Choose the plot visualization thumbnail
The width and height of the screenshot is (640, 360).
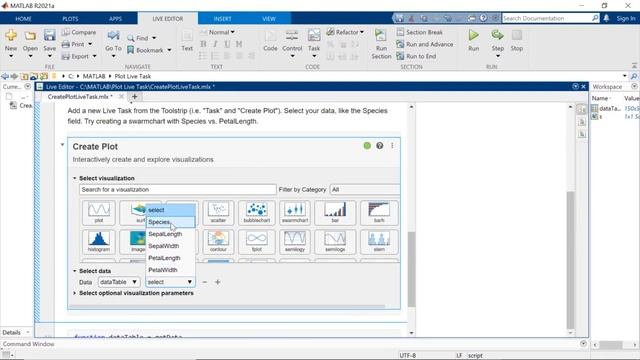tap(98, 213)
